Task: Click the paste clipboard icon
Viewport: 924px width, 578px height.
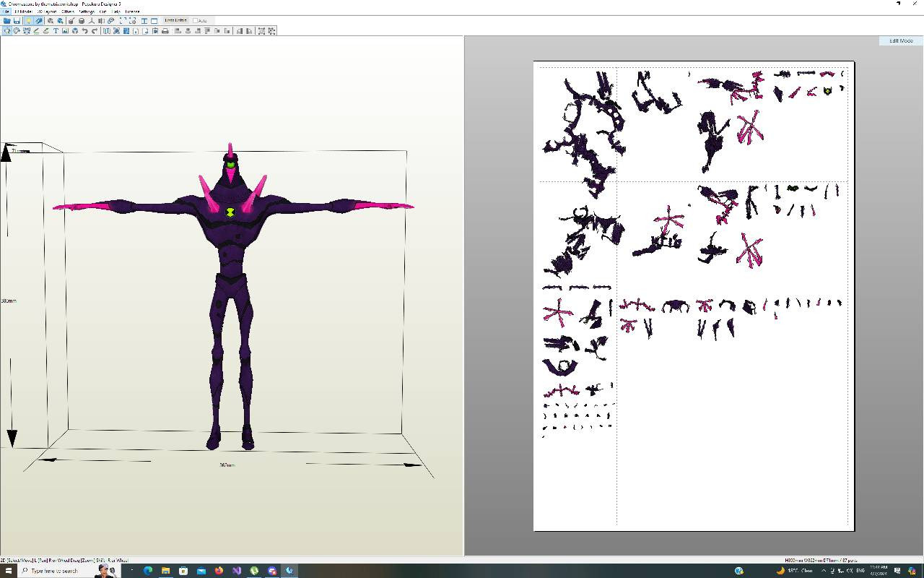Action: click(x=154, y=31)
